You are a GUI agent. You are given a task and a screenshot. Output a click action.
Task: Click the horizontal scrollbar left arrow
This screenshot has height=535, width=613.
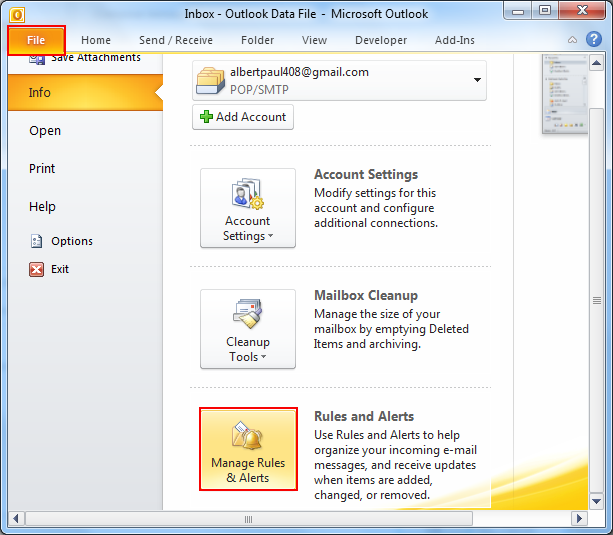click(x=16, y=519)
